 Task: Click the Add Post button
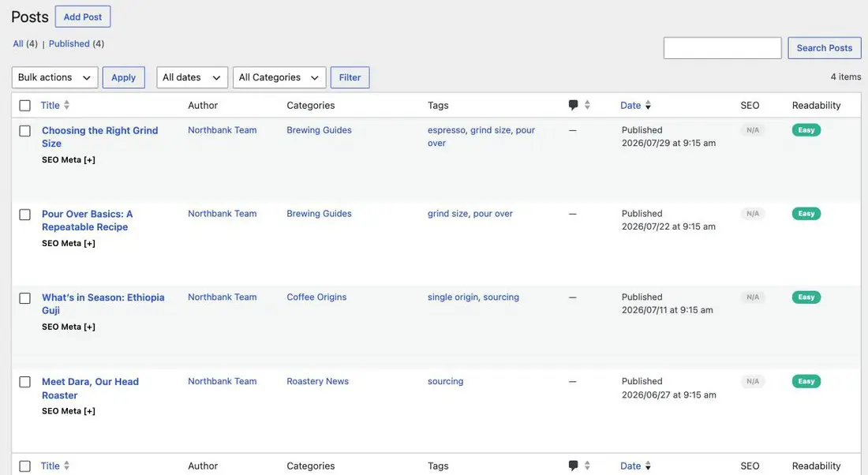coord(83,17)
